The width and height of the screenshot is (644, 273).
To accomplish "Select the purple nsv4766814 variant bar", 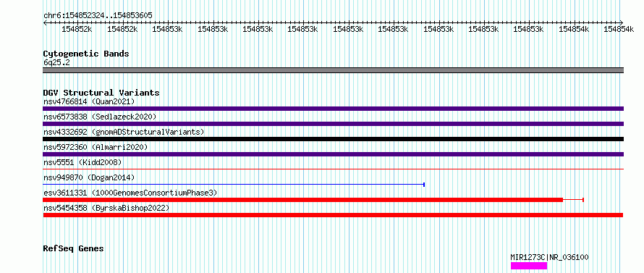I will click(333, 109).
